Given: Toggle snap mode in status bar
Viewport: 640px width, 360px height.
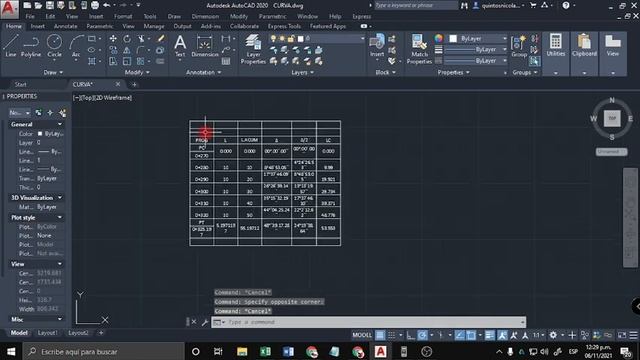Looking at the screenshot, I should [391, 335].
